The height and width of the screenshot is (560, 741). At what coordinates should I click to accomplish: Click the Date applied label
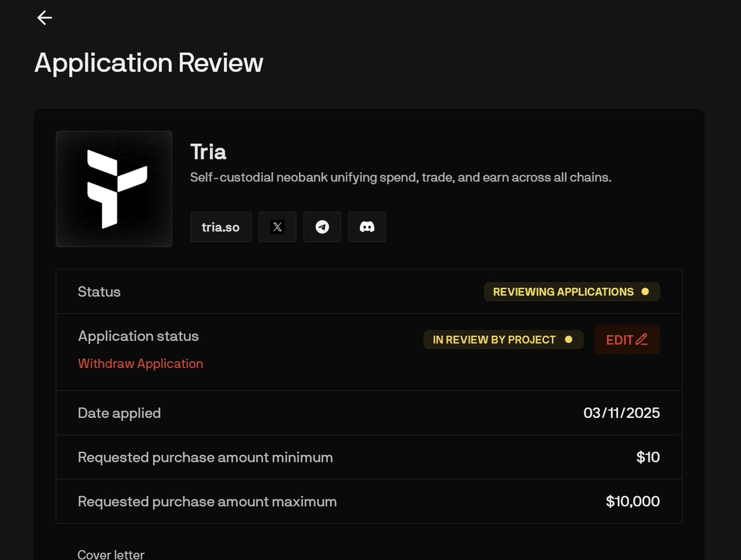click(x=119, y=413)
